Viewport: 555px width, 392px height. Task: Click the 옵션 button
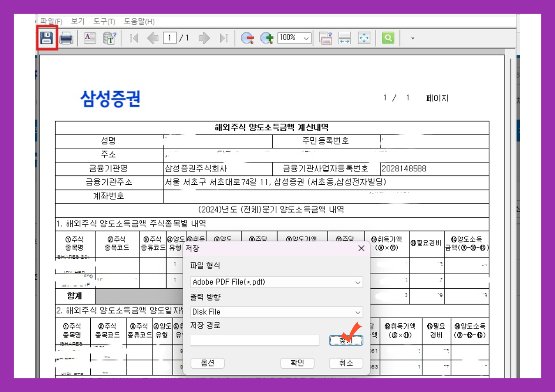(207, 363)
